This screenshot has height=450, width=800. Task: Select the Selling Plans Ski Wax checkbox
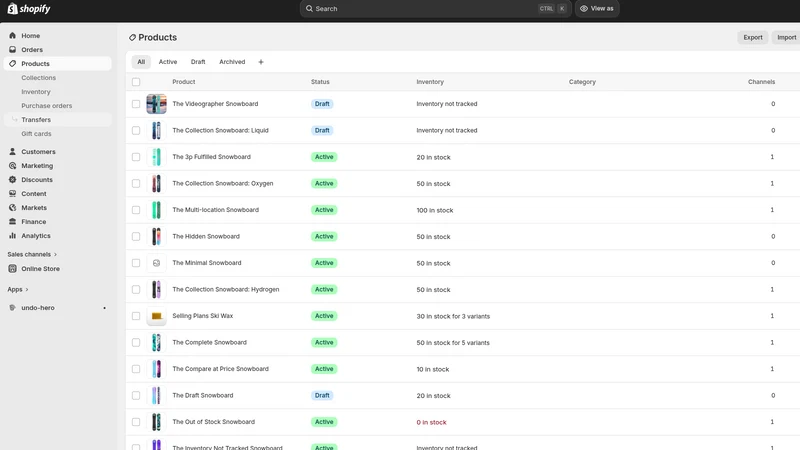coord(136,316)
